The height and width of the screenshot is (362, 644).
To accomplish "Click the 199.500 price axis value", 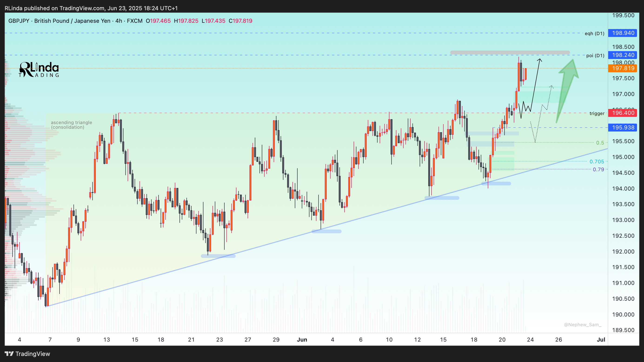I will pos(623,15).
